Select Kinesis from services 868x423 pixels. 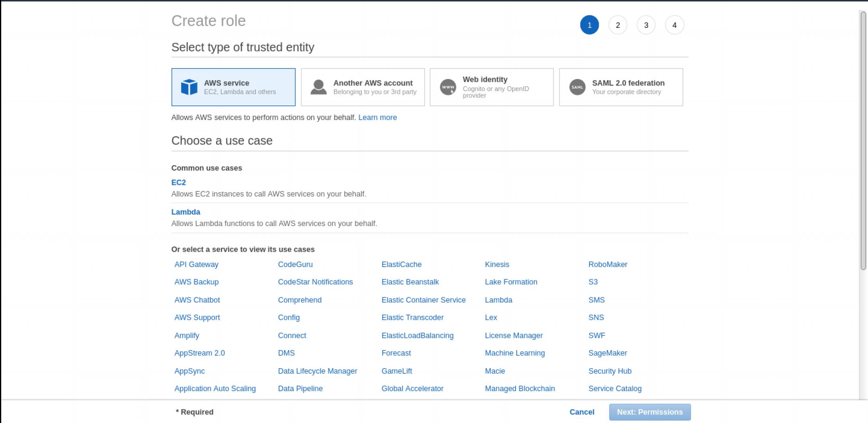[x=497, y=264]
